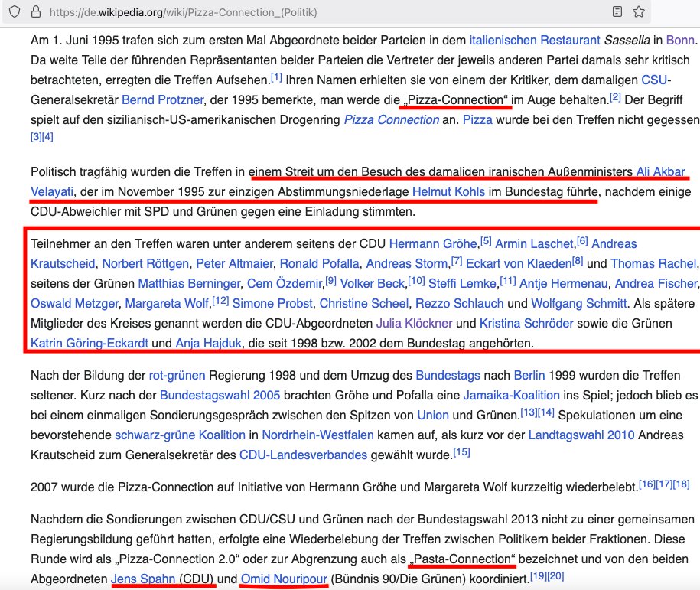
Task: Jump to footnote reference [12]
Action: tap(220, 301)
